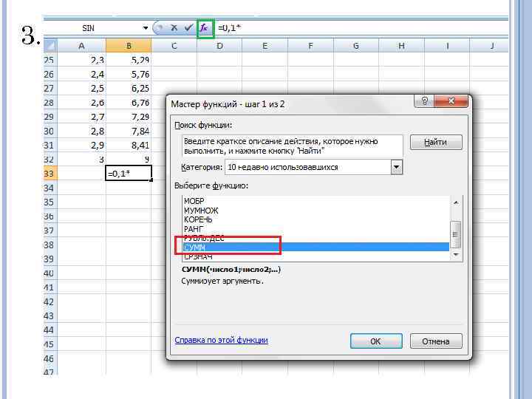
Task: Click the OK button
Action: pos(376,341)
